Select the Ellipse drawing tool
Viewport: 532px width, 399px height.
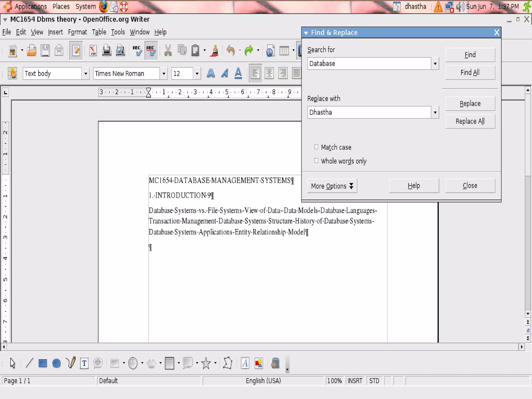pos(56,363)
